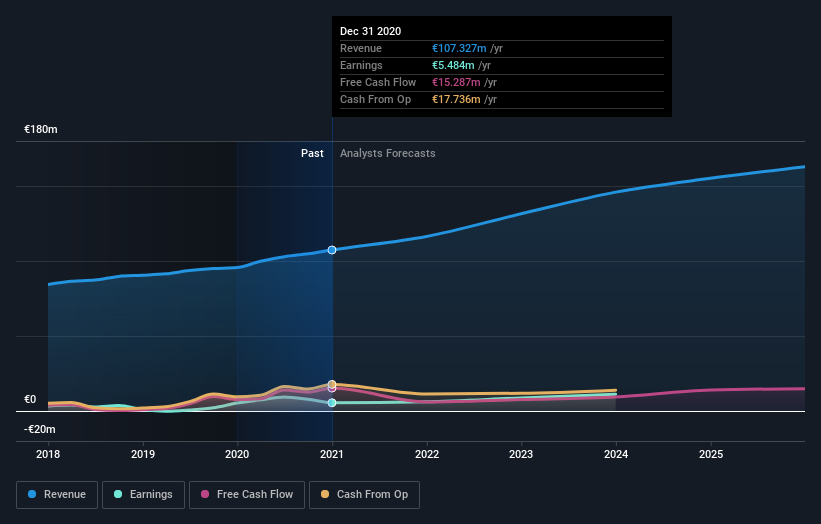Click the 2024 x-axis label
This screenshot has width=821, height=524.
[x=616, y=454]
